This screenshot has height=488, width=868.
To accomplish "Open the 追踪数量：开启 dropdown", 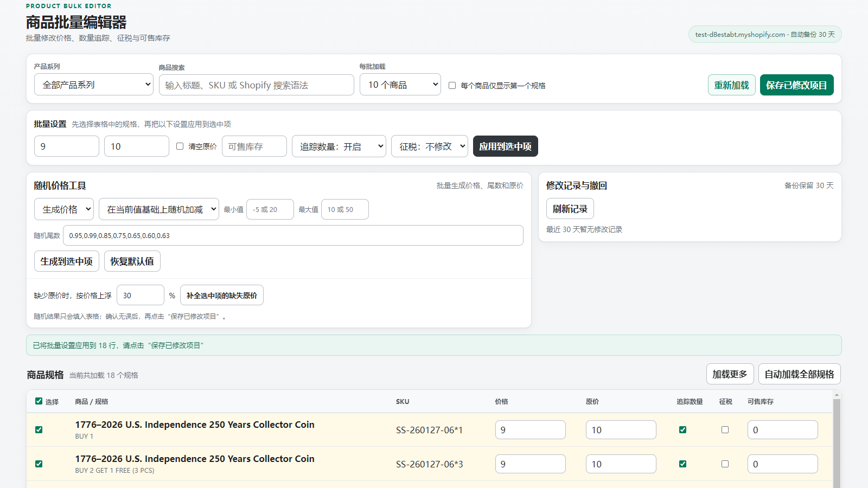I will click(339, 146).
